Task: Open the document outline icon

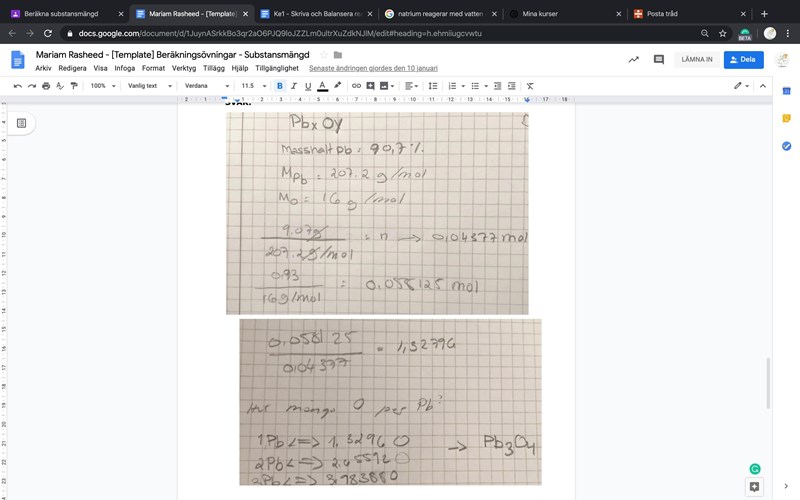Action: [x=21, y=123]
